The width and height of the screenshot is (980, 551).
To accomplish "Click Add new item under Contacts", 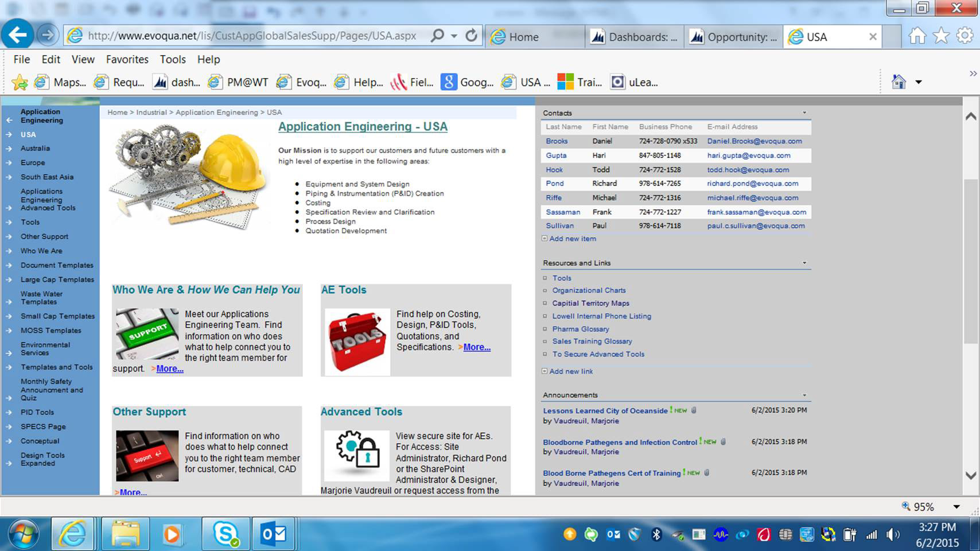I will point(573,239).
